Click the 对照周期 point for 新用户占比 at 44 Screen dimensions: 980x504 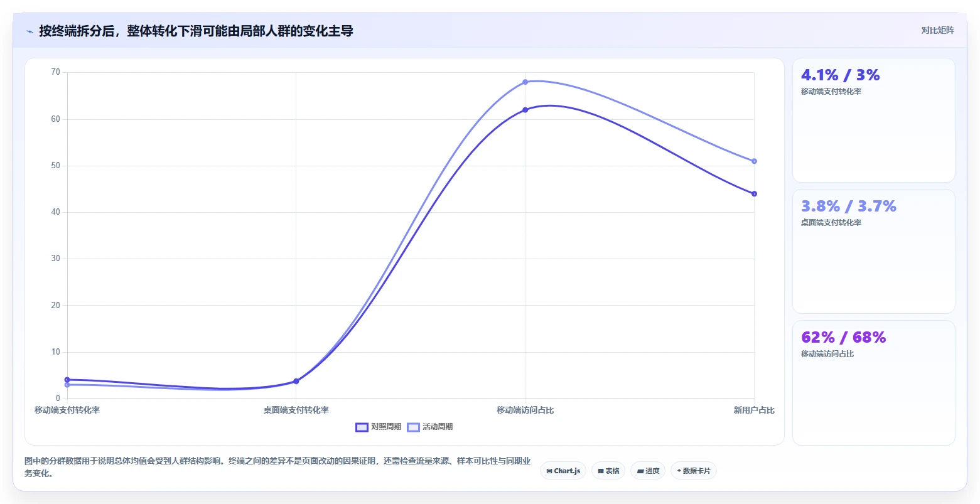point(754,194)
